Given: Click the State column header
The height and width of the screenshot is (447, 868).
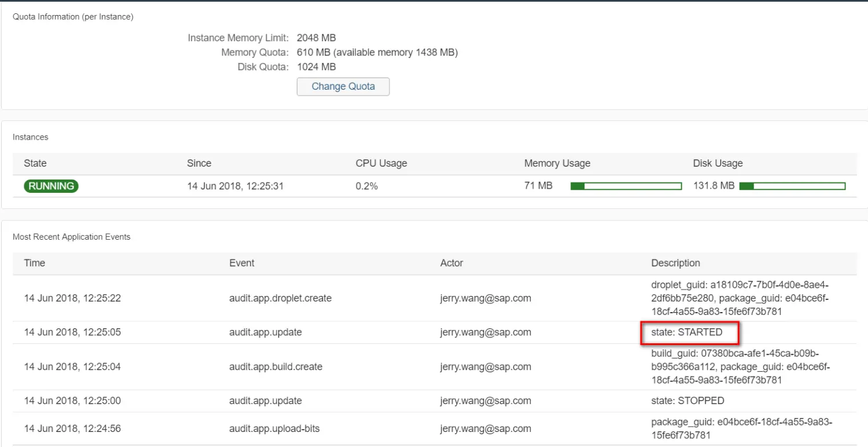Looking at the screenshot, I should tap(35, 163).
